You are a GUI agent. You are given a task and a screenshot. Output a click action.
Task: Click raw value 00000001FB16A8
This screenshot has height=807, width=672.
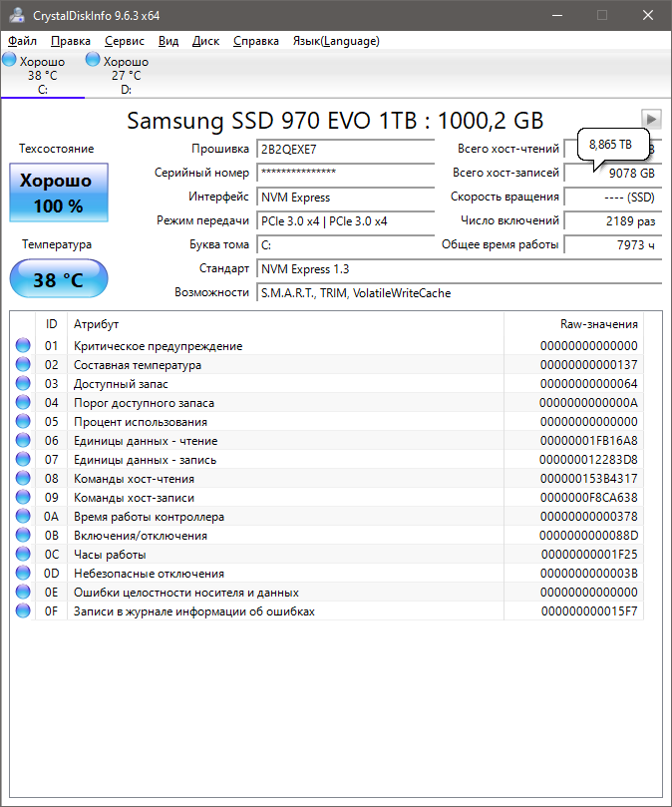click(x=588, y=441)
